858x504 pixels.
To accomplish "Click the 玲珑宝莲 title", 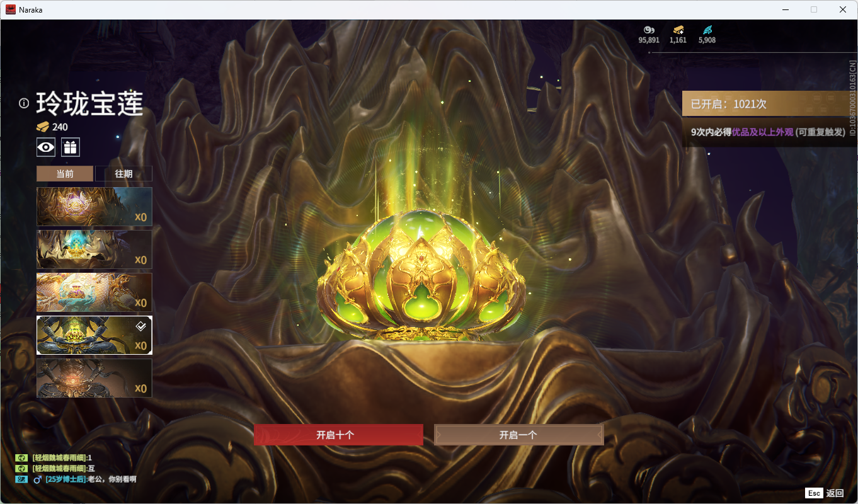I will coord(89,103).
